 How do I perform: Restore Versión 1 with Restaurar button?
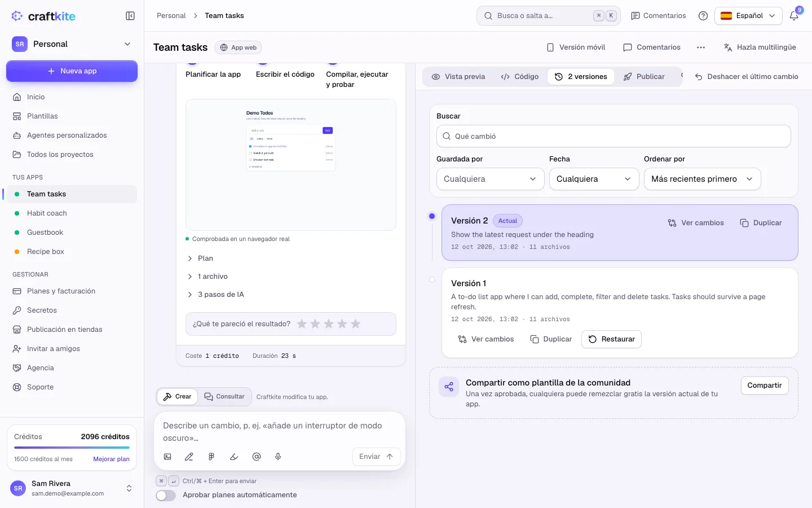tap(611, 339)
